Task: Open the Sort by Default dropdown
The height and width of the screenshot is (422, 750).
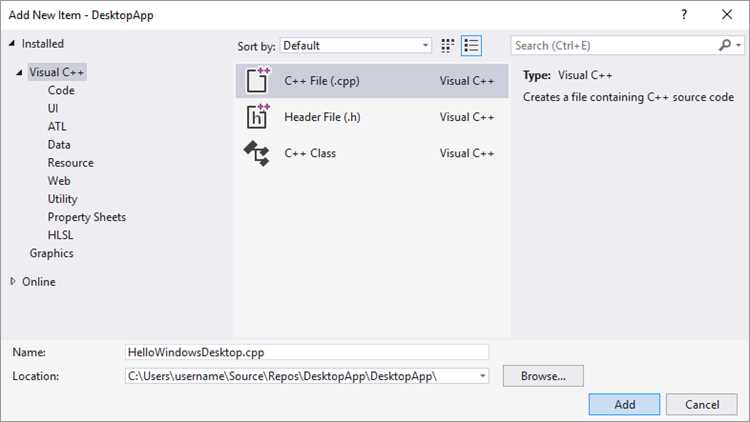Action: [355, 45]
